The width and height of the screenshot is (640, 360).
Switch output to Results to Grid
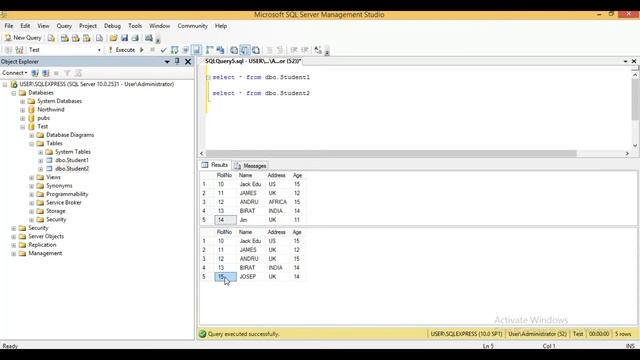click(244, 50)
